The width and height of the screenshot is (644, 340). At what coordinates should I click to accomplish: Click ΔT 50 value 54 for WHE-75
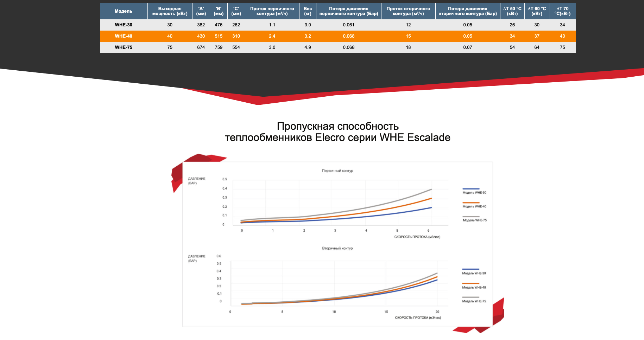coord(512,47)
